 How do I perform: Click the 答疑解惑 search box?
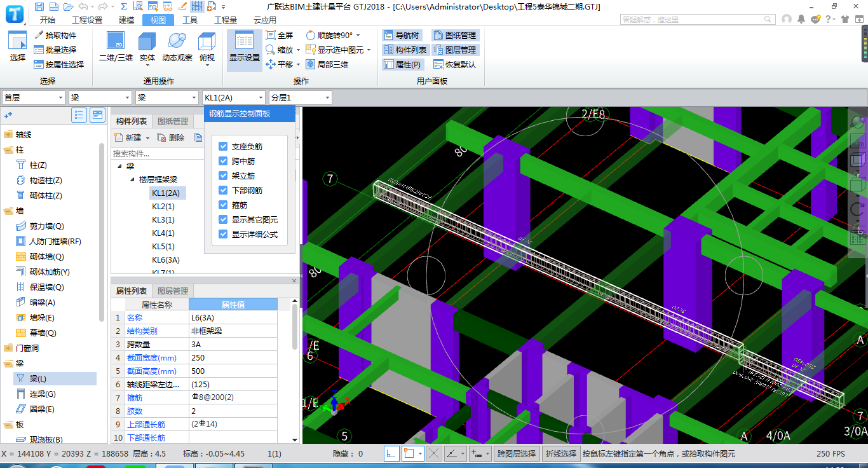tap(698, 20)
